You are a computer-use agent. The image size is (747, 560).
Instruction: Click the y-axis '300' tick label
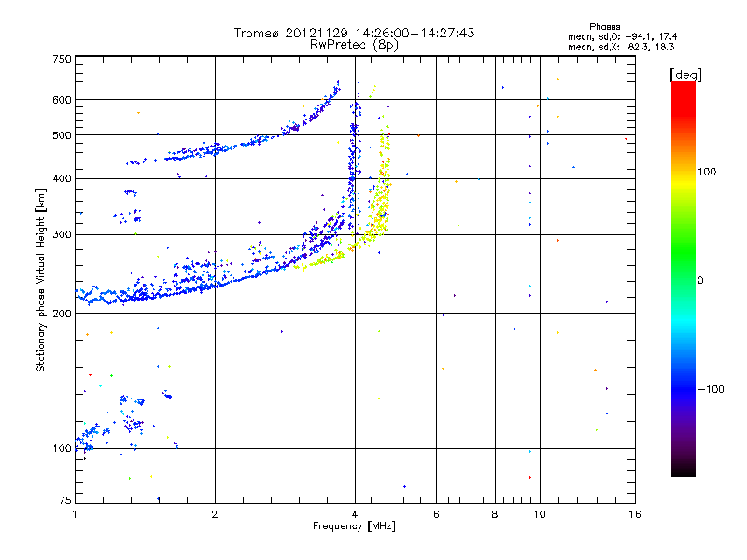(62, 234)
